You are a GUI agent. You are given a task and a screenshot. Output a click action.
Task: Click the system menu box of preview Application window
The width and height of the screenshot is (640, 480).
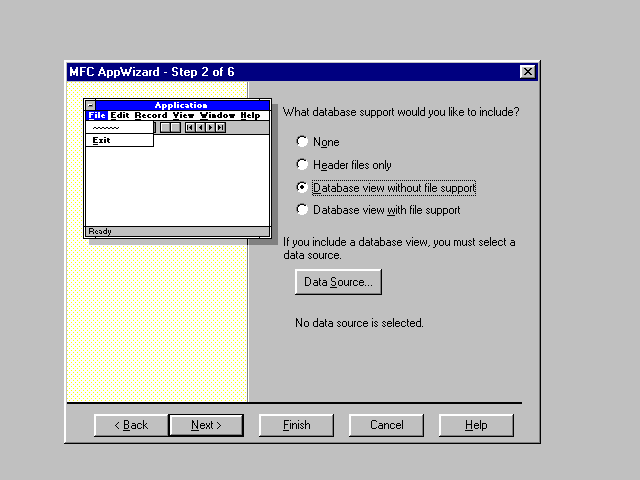pyautogui.click(x=91, y=105)
